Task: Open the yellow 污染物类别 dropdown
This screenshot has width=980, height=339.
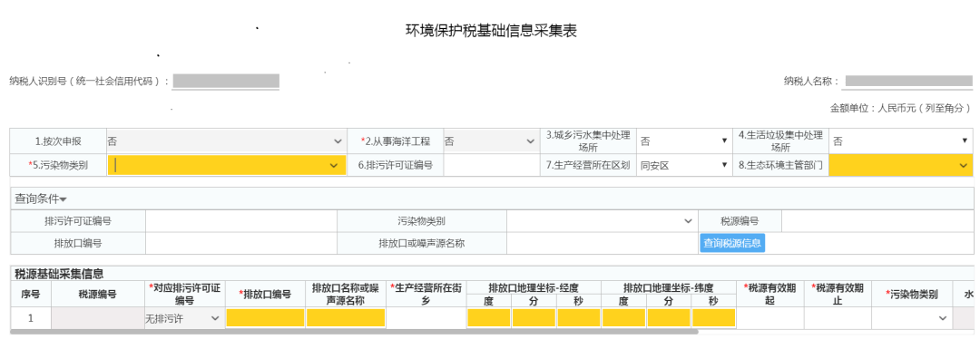Action: coord(226,166)
